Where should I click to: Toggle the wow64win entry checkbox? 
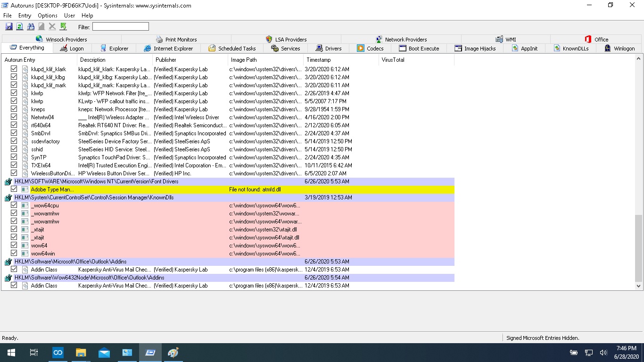14,254
